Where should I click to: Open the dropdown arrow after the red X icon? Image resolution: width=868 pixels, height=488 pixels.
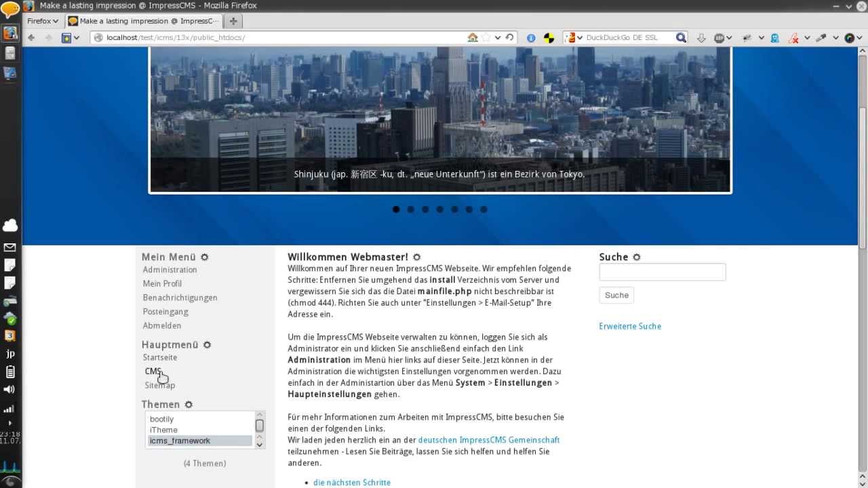tap(807, 38)
